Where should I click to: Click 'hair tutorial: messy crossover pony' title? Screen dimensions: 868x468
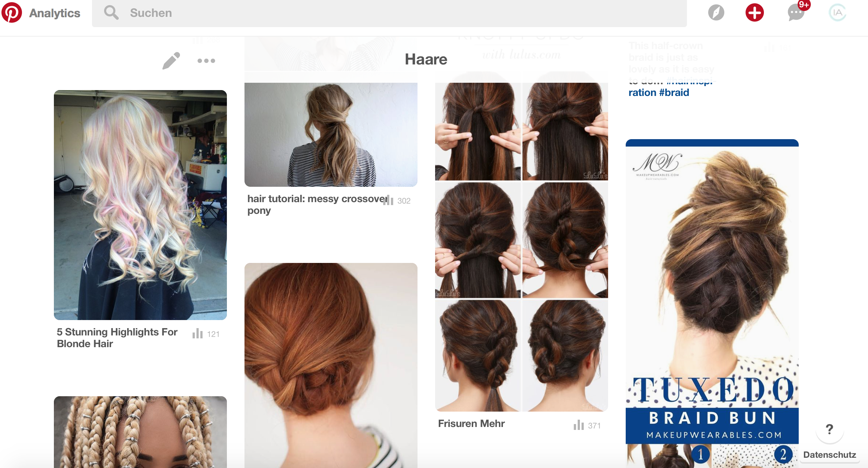(x=317, y=204)
